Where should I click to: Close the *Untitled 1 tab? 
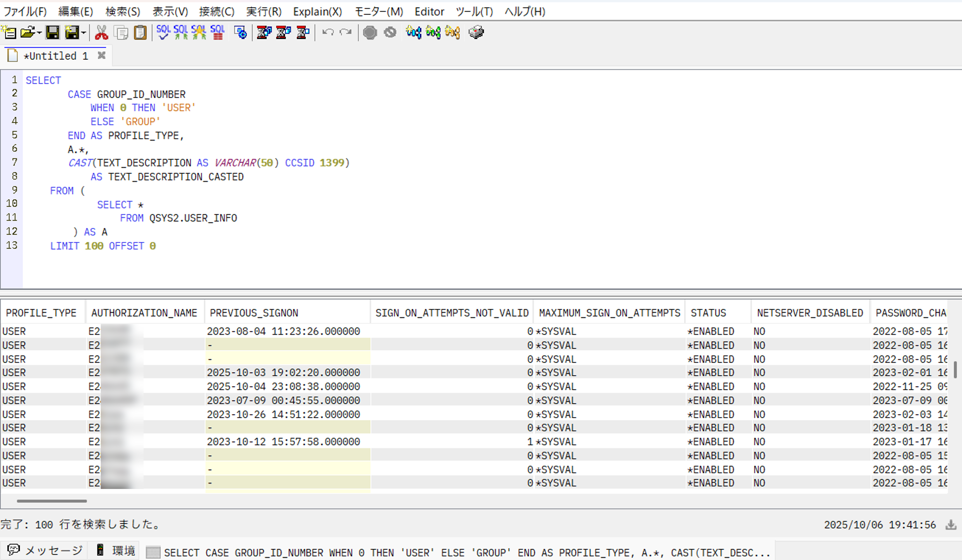[x=101, y=56]
